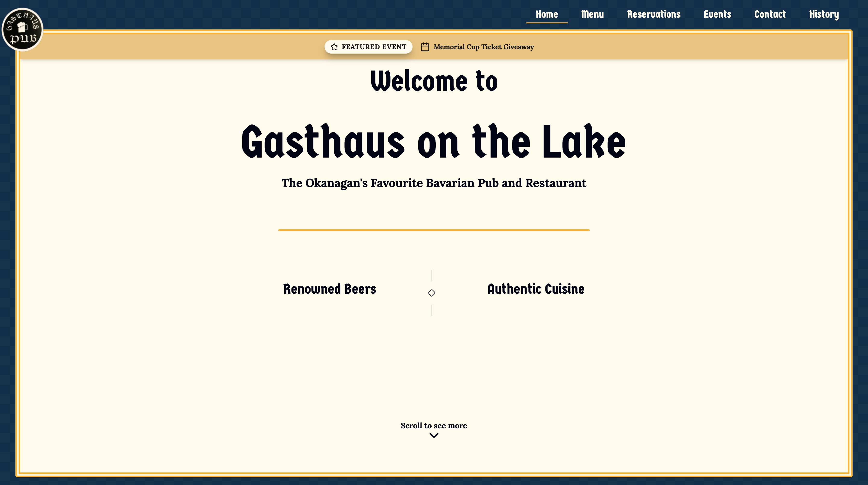
Task: Click the gold banner strip above the welcome section
Action: click(202, 47)
